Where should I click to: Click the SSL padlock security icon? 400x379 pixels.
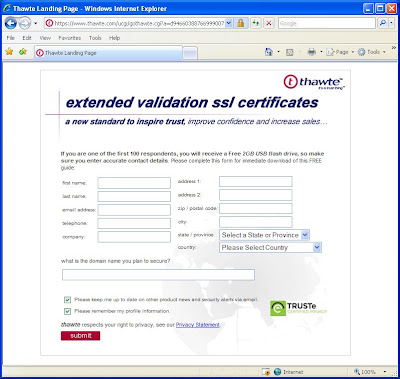[x=240, y=23]
